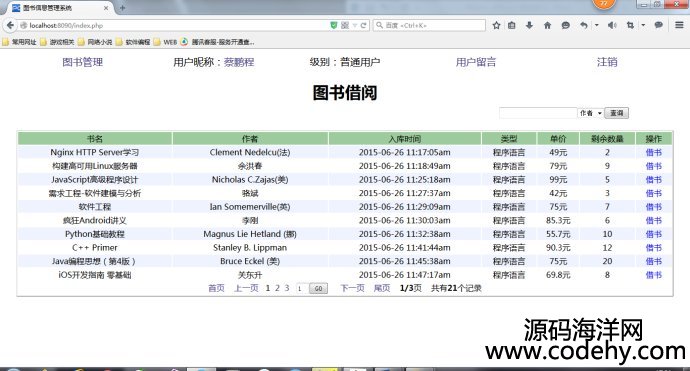Click 借书 for 构建高可用Linux服务器
The height and width of the screenshot is (371, 690).
(653, 166)
